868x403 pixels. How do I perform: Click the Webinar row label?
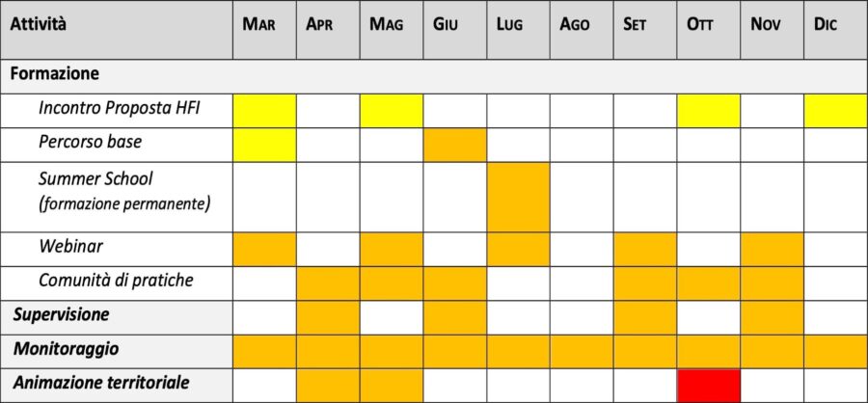[x=70, y=246]
